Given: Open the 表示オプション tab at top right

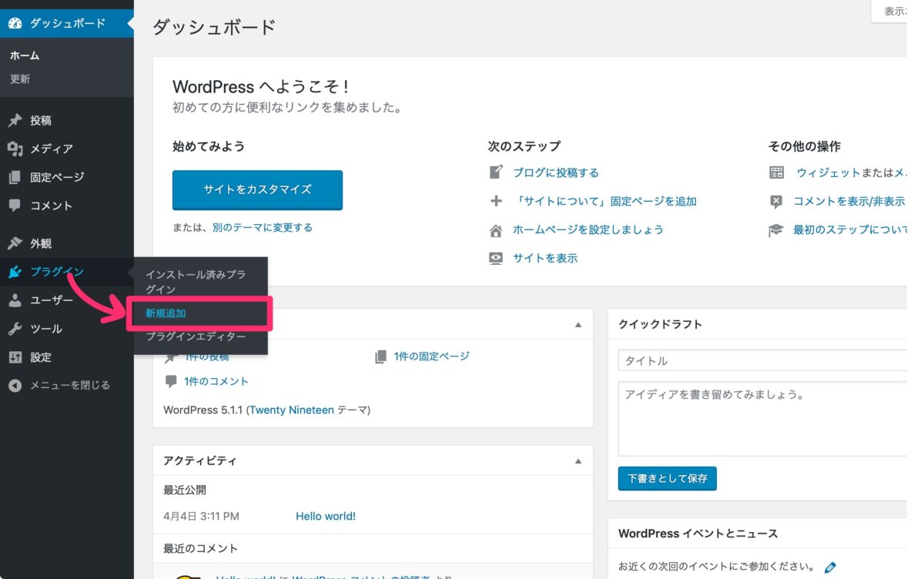Looking at the screenshot, I should (889, 11).
